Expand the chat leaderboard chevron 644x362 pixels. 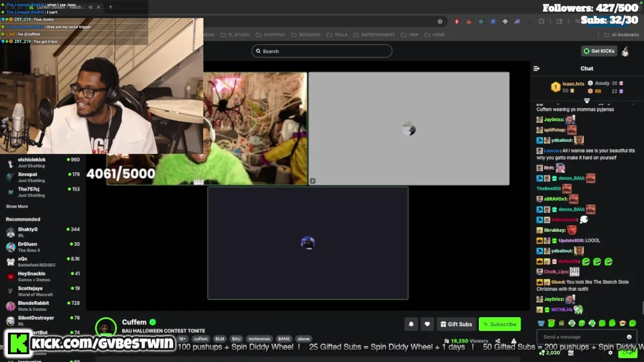587,101
